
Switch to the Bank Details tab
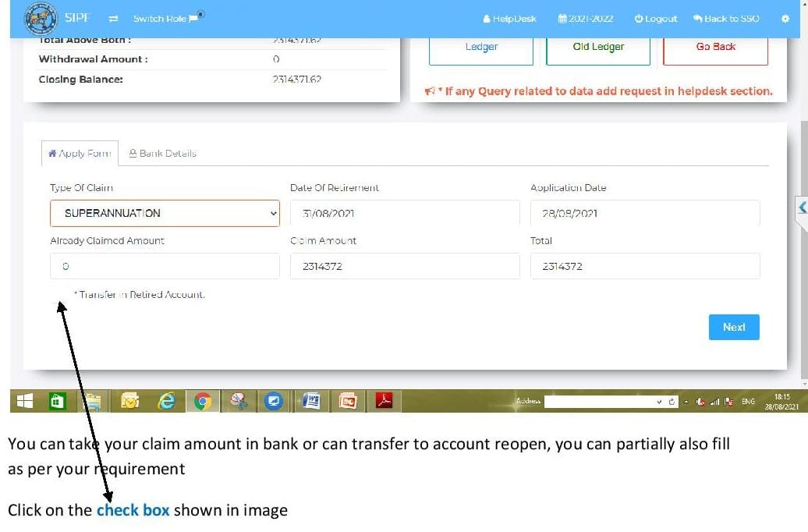tap(162, 153)
